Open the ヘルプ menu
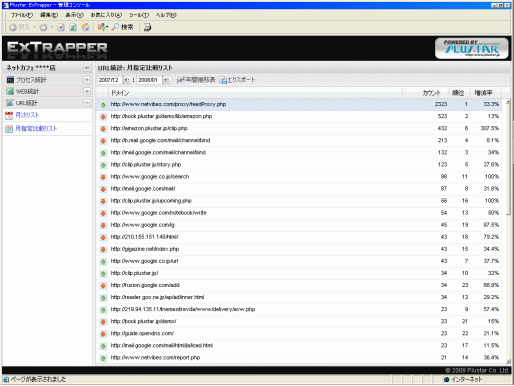The width and height of the screenshot is (514, 386). (166, 15)
